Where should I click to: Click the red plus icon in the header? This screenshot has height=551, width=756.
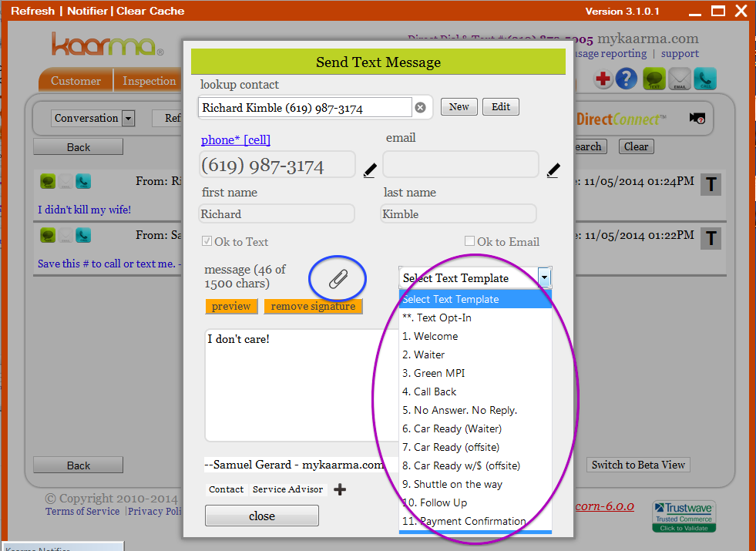point(603,79)
